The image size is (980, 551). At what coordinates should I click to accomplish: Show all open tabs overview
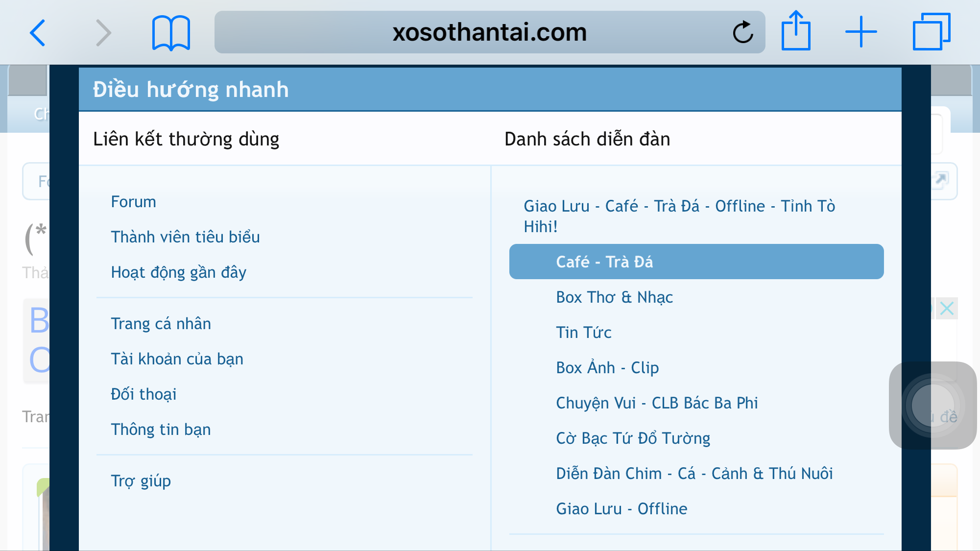click(931, 32)
